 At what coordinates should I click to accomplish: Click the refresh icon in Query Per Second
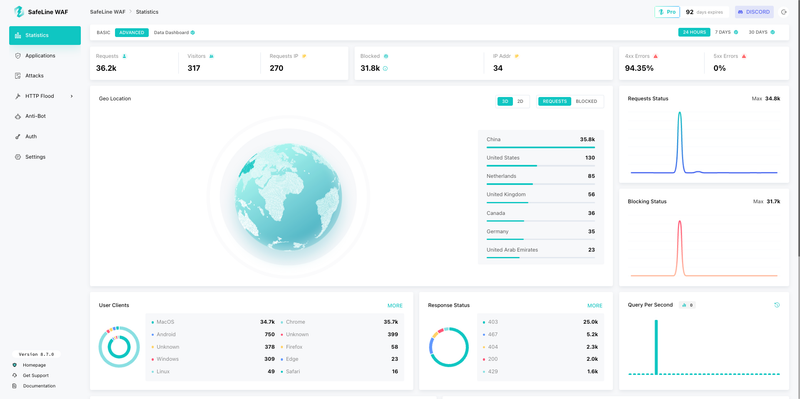[x=777, y=305]
